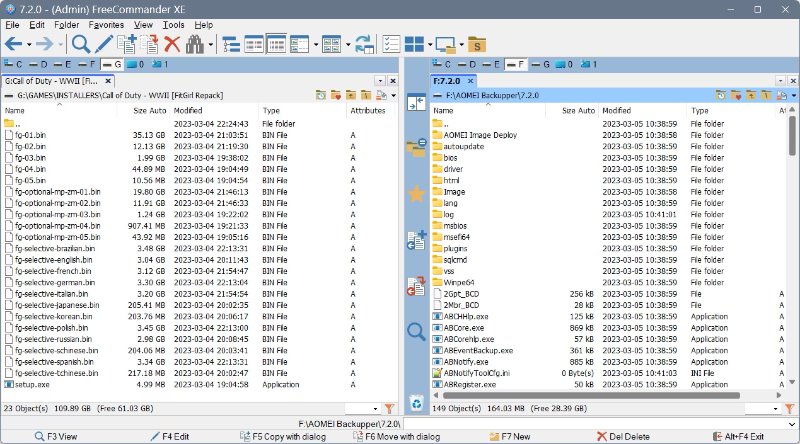Click the magnifier search icon in the splitter bar
Image resolution: width=800 pixels, height=444 pixels.
tap(416, 332)
